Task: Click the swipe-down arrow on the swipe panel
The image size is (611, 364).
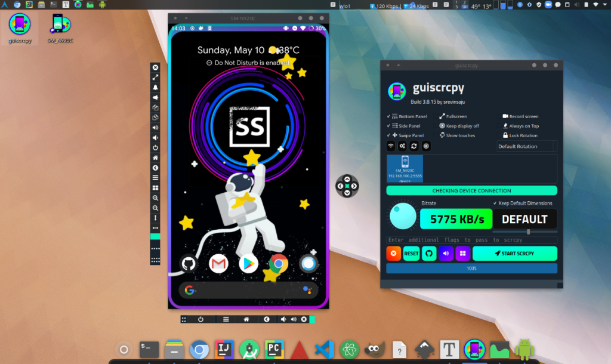Action: click(347, 193)
